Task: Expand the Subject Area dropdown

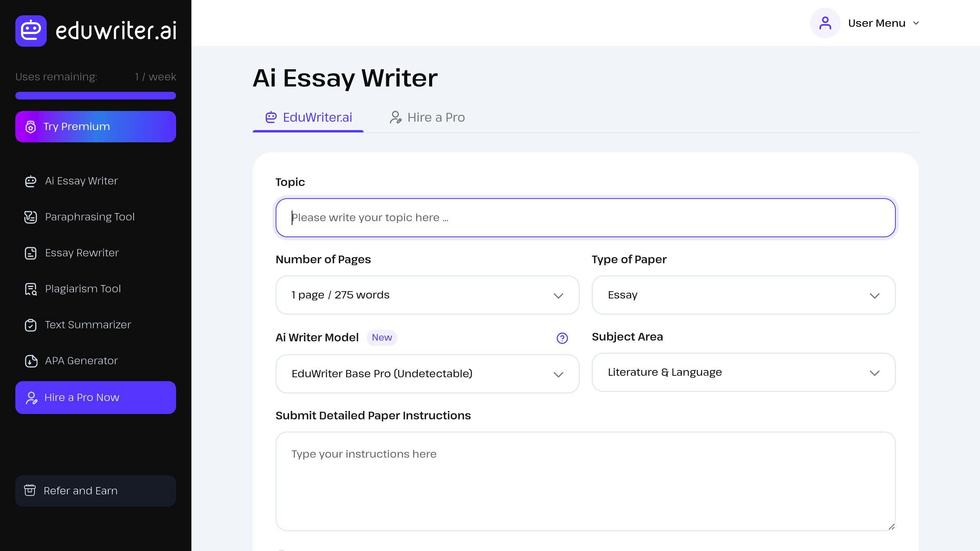Action: [x=743, y=372]
